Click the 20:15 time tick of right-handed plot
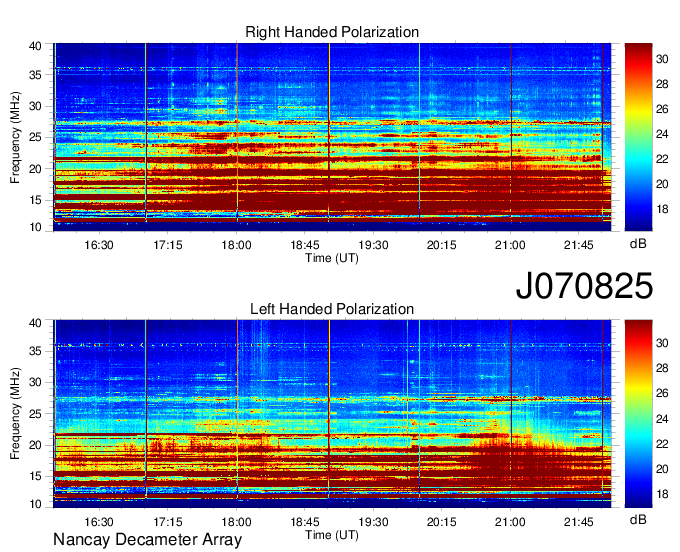680x552 pixels. tap(441, 245)
